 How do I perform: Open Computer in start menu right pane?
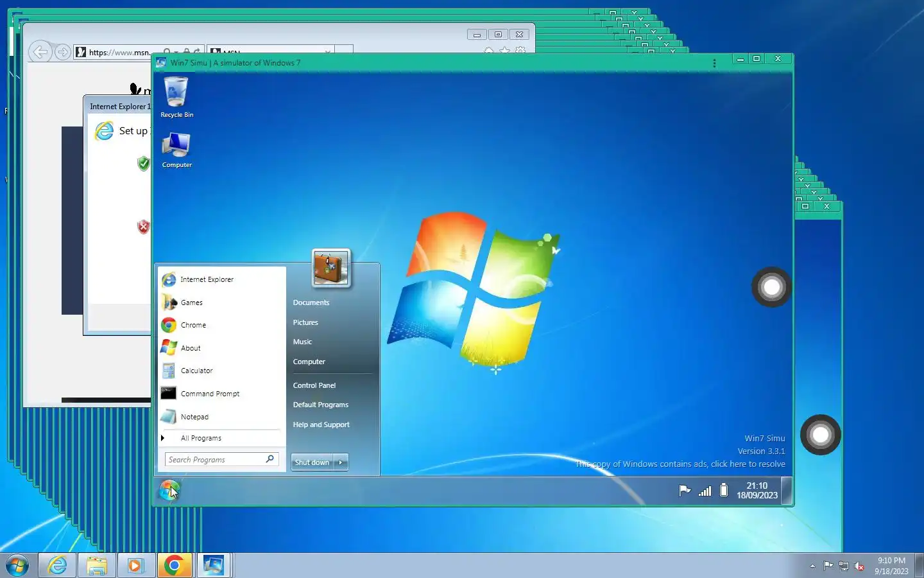click(x=309, y=362)
